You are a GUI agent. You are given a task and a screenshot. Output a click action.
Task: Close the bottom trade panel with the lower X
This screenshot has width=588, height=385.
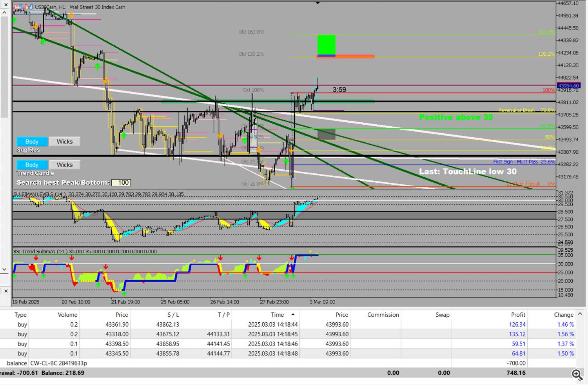(5, 291)
